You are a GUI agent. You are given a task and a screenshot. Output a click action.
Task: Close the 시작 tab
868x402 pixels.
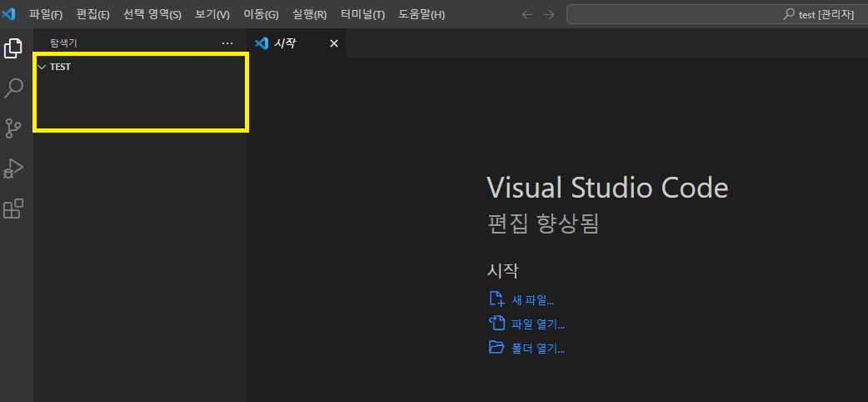click(x=334, y=43)
